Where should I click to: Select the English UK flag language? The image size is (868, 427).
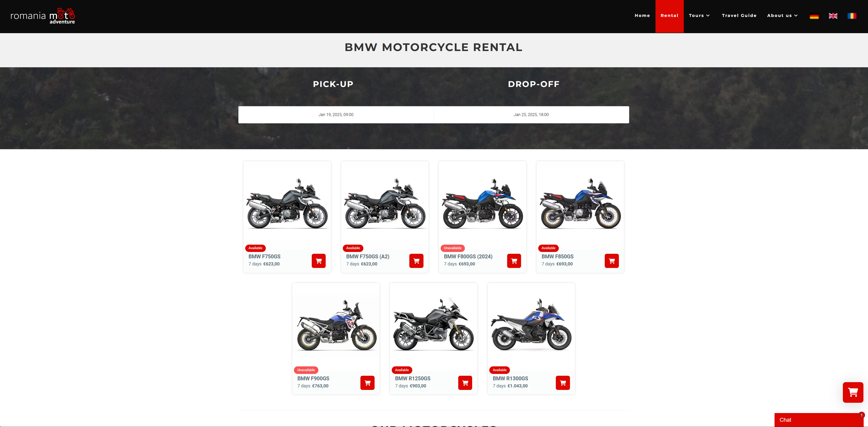833,16
